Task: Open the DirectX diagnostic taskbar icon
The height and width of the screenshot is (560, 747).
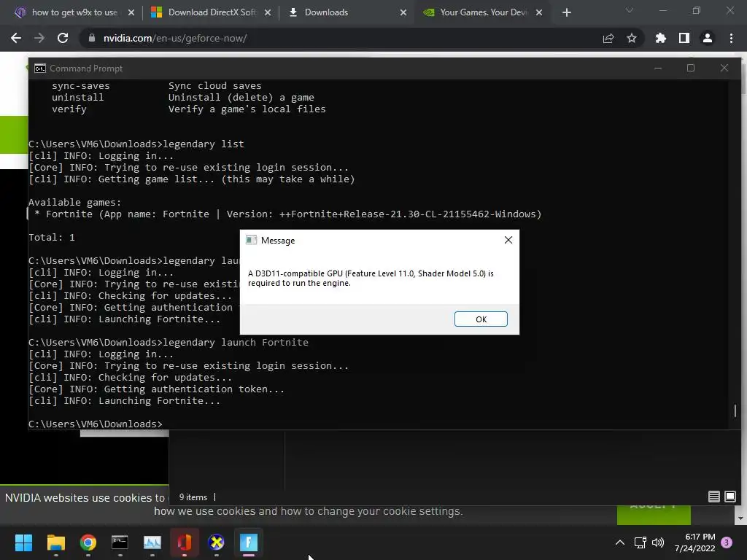Action: point(216,542)
